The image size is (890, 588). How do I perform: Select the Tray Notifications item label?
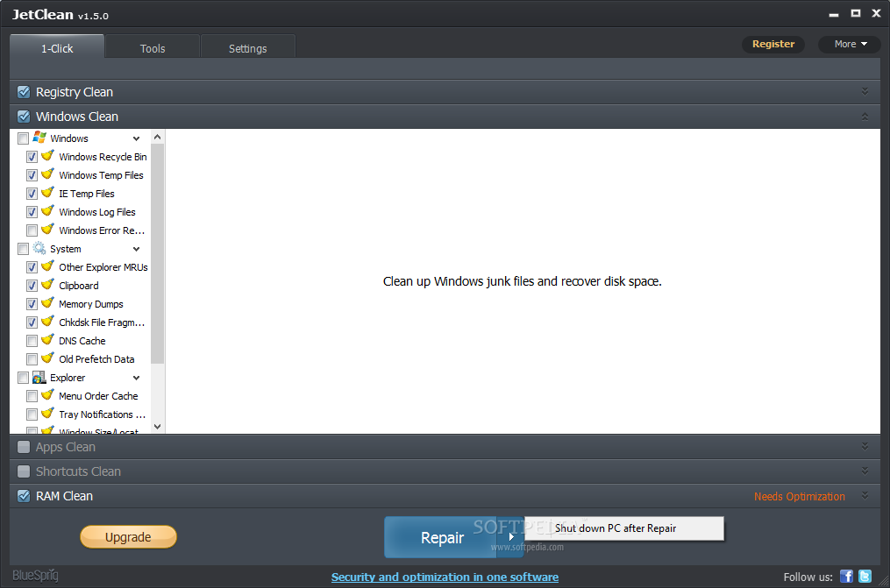[x=103, y=414]
